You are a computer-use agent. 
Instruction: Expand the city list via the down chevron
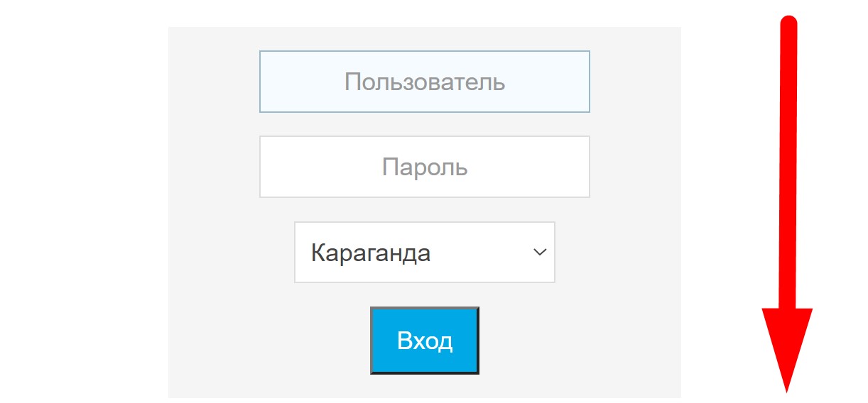[540, 253]
